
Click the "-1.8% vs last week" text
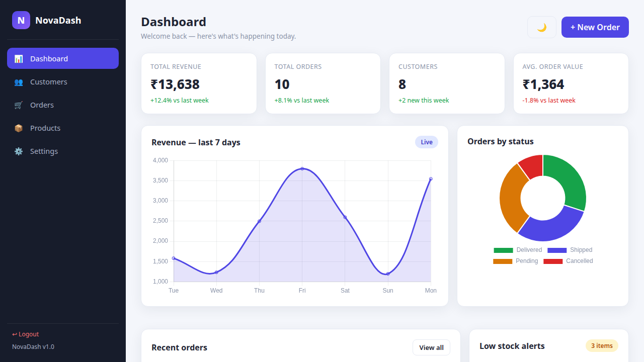coord(549,100)
